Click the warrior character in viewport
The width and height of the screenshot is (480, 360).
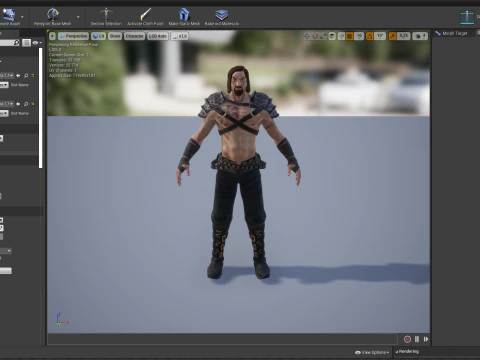coord(238,172)
